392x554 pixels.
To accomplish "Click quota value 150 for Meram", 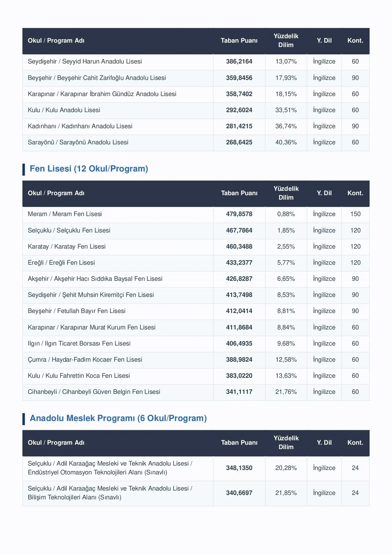I will pyautogui.click(x=355, y=214).
